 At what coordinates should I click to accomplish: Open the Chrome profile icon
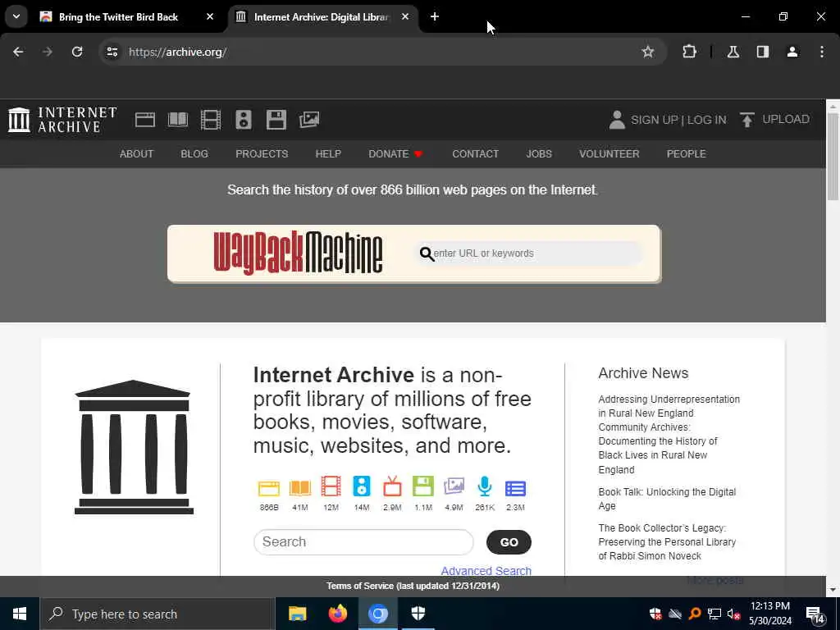pos(792,52)
